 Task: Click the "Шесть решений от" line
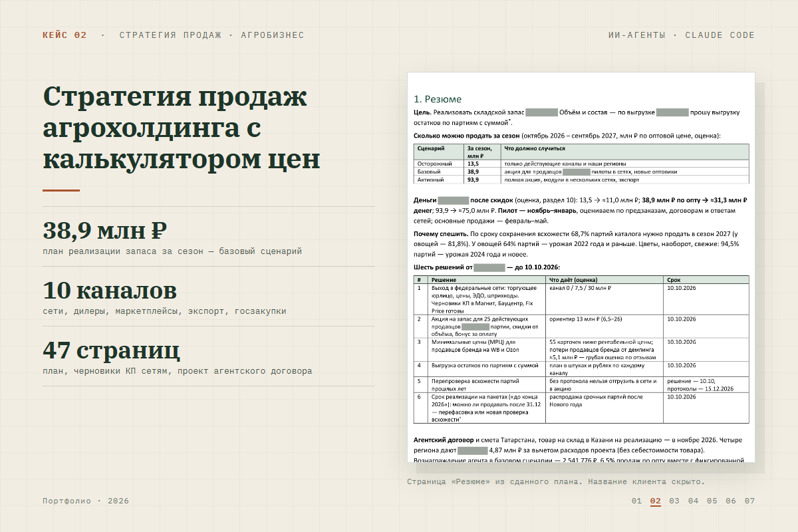(x=487, y=267)
